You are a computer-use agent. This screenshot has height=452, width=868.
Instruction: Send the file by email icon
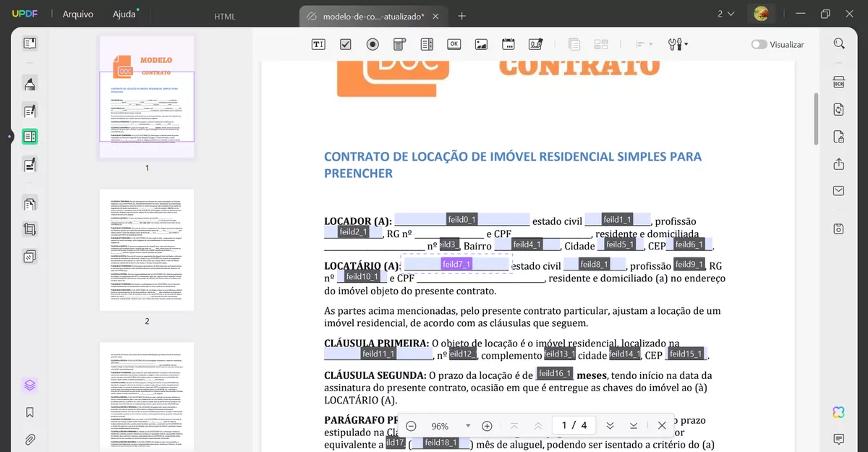point(839,191)
